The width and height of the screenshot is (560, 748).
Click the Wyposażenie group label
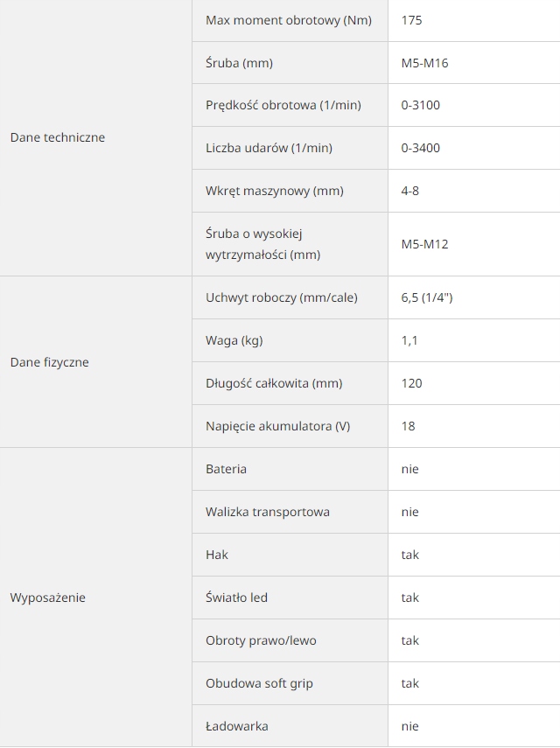48,598
